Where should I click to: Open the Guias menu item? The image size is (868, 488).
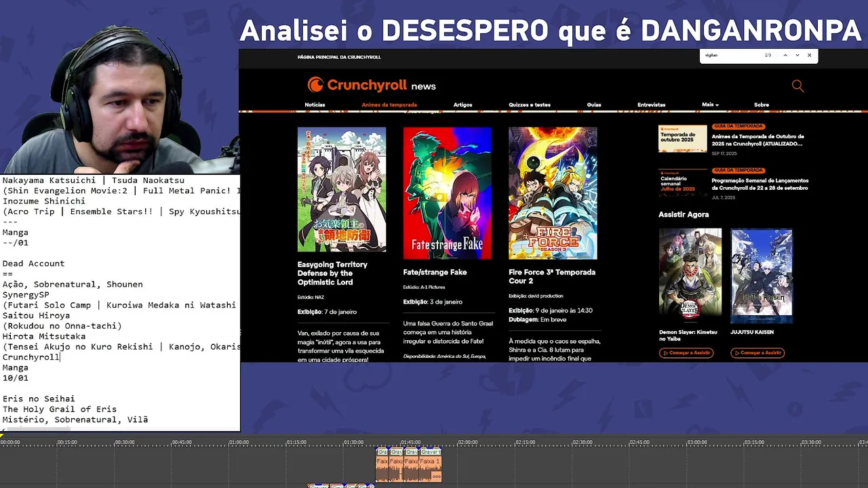pyautogui.click(x=594, y=105)
